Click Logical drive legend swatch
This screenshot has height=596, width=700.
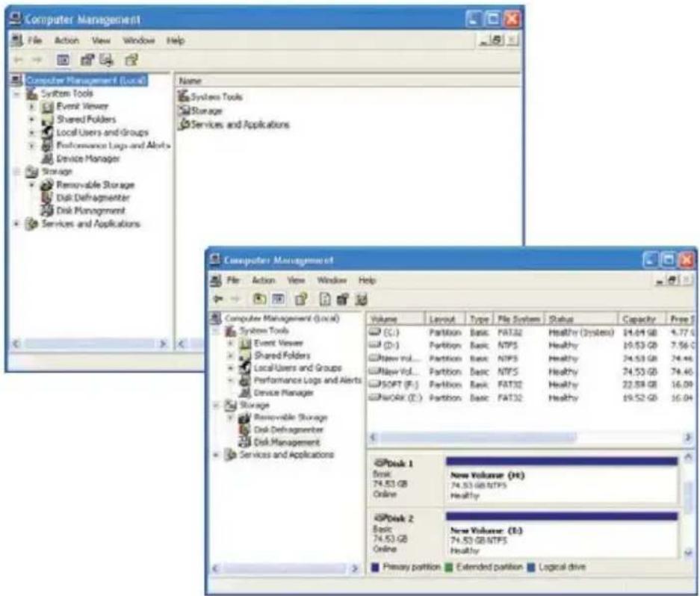pos(531,567)
